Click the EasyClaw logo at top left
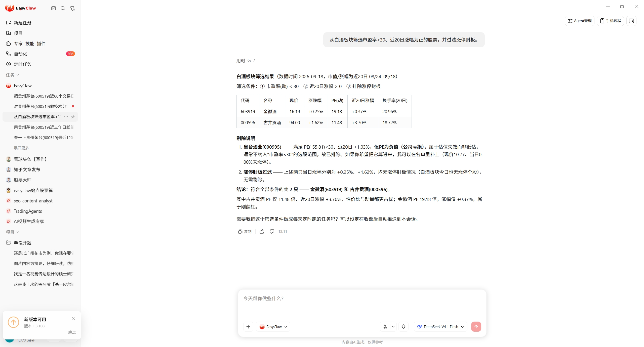This screenshot has height=347, width=644. [x=21, y=8]
